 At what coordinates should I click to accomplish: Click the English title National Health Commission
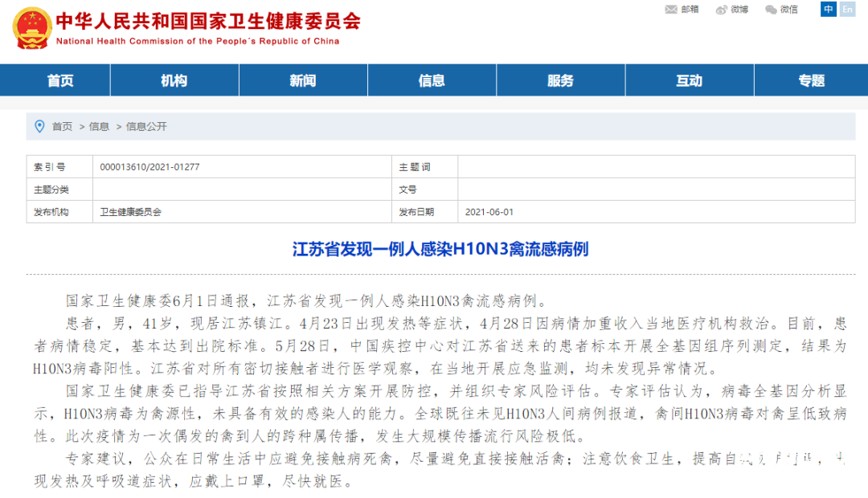[x=198, y=41]
